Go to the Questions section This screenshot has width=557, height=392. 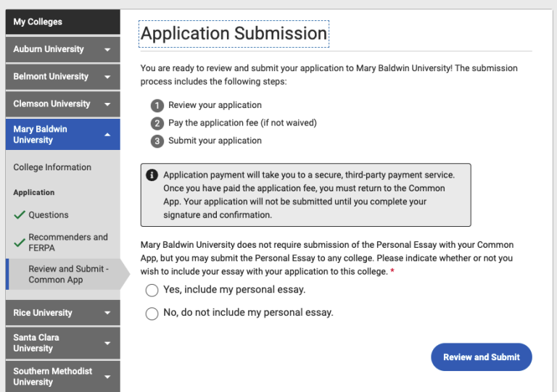coord(49,215)
